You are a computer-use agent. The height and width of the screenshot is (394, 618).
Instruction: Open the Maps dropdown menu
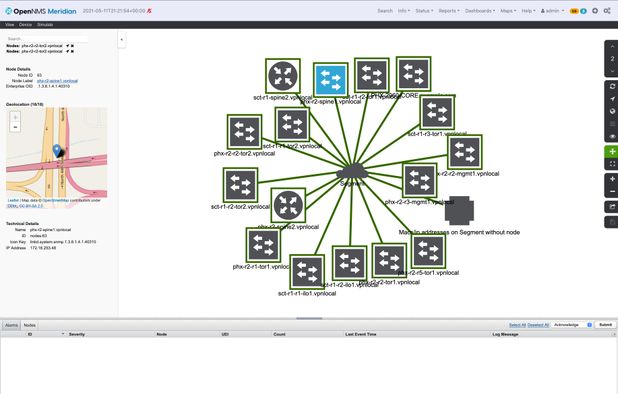tap(508, 11)
